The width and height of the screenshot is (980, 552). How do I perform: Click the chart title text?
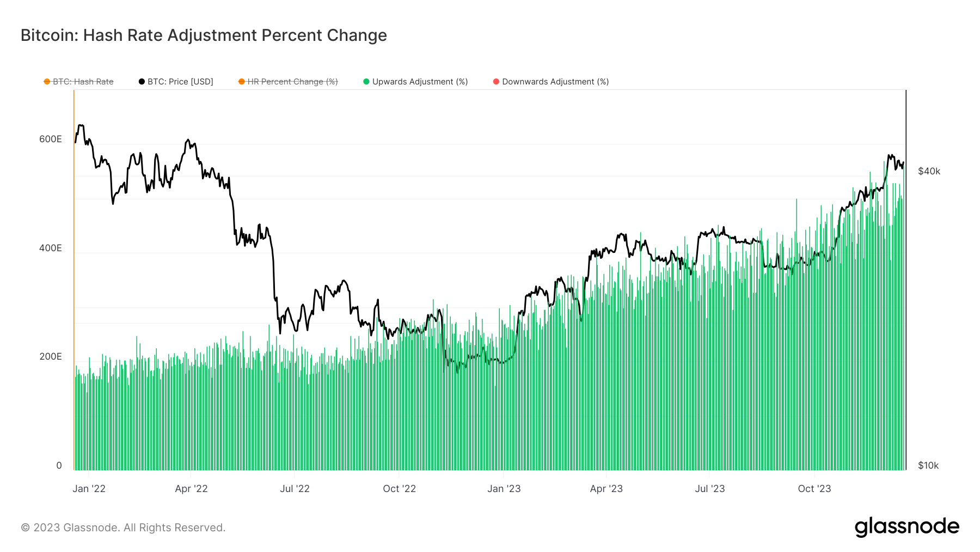click(x=204, y=35)
